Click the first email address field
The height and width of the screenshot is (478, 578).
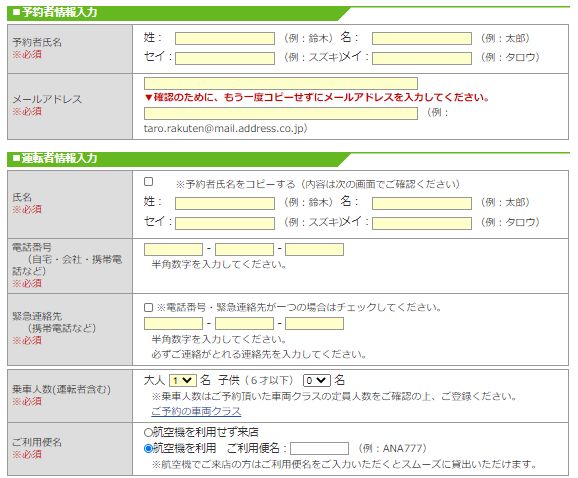click(281, 83)
